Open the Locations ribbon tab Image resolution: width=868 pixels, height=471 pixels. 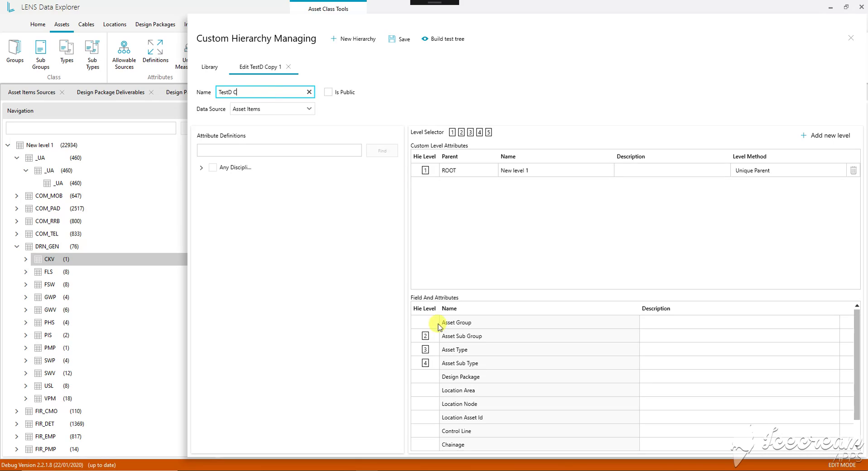click(x=115, y=24)
